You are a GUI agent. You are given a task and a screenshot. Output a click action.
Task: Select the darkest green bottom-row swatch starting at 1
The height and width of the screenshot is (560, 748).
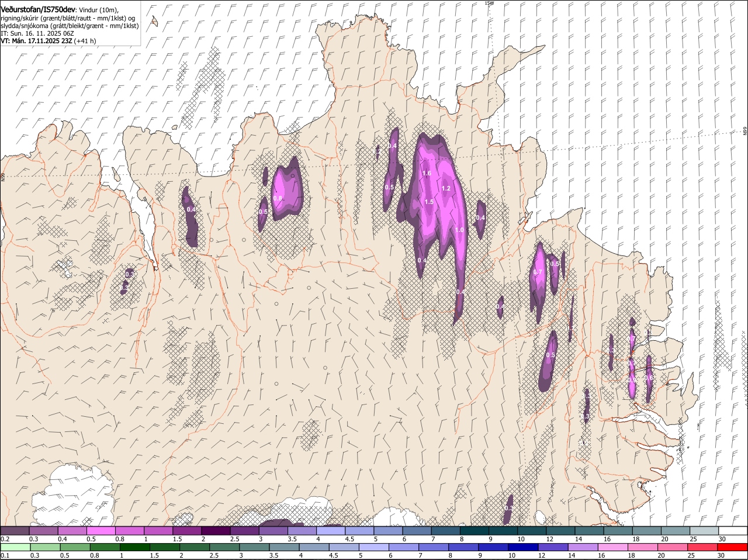pyautogui.click(x=134, y=547)
